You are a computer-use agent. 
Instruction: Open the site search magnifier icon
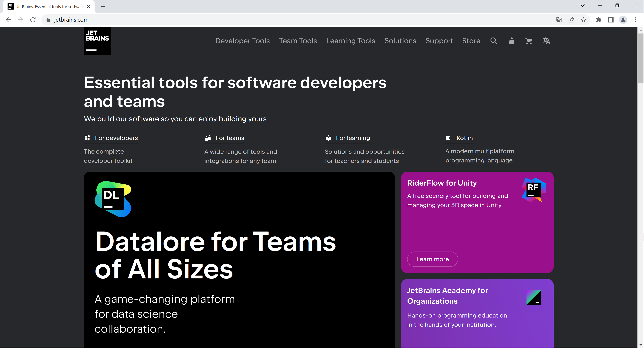pos(494,41)
